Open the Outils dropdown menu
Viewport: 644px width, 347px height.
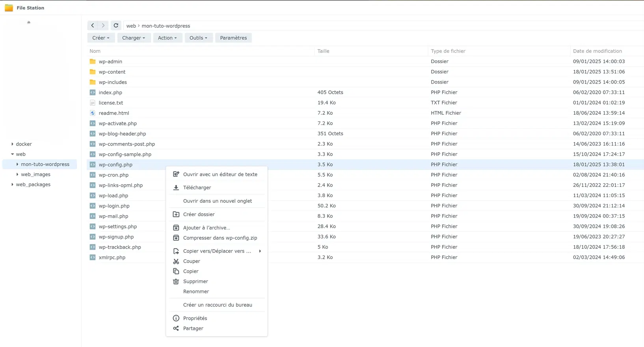[x=198, y=38]
